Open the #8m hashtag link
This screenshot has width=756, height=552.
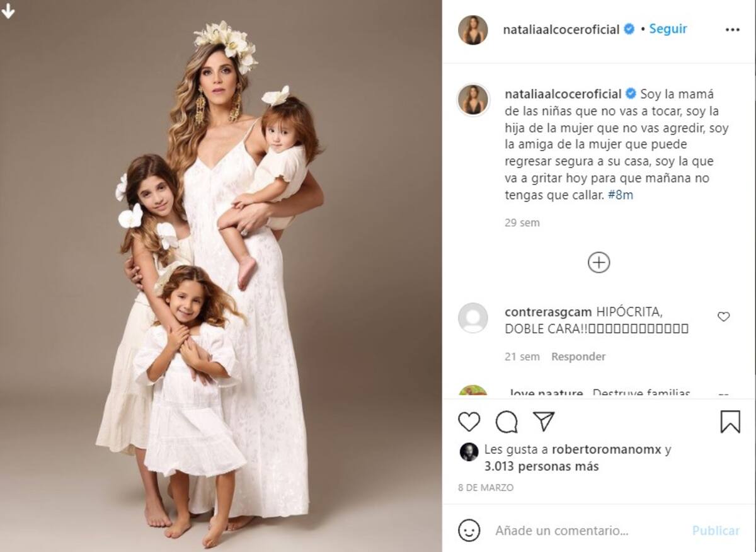click(x=621, y=195)
